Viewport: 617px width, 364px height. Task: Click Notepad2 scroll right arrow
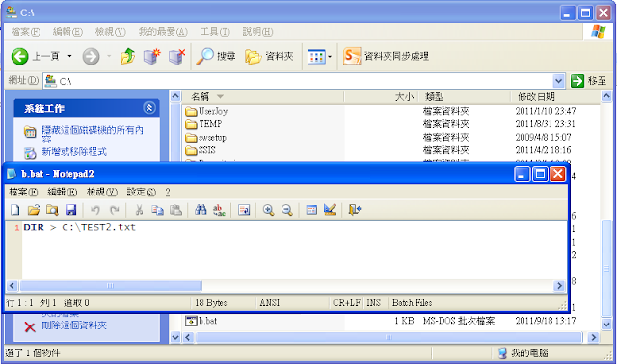tap(559, 286)
